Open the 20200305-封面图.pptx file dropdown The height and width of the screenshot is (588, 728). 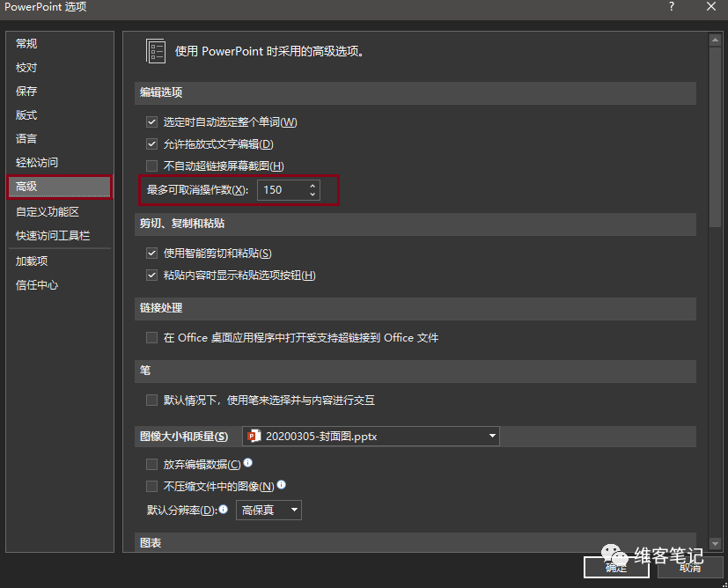tap(371, 437)
